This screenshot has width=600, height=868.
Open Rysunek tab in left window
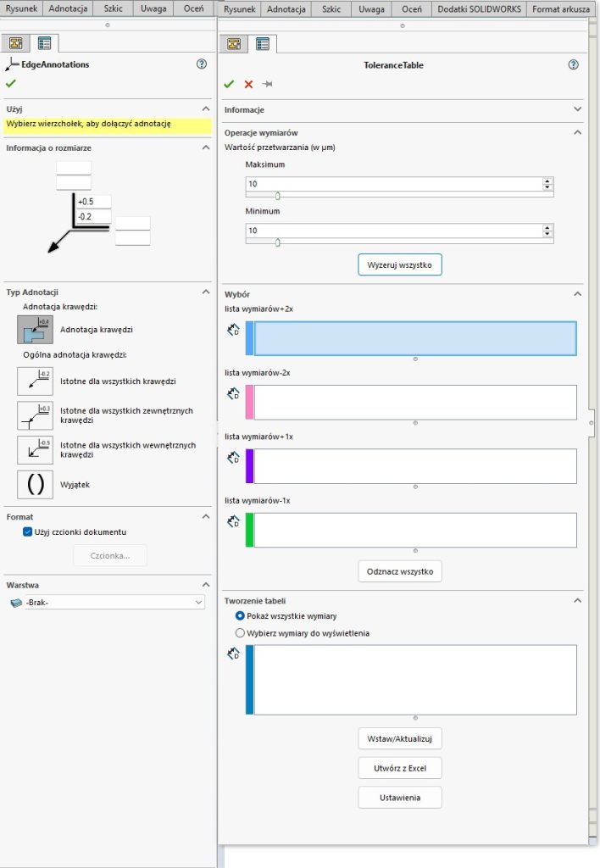point(21,8)
